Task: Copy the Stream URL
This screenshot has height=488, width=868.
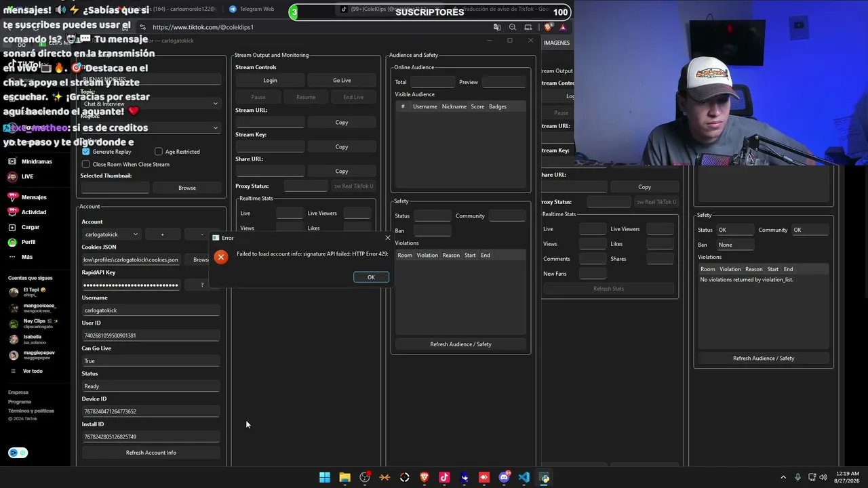Action: [342, 123]
